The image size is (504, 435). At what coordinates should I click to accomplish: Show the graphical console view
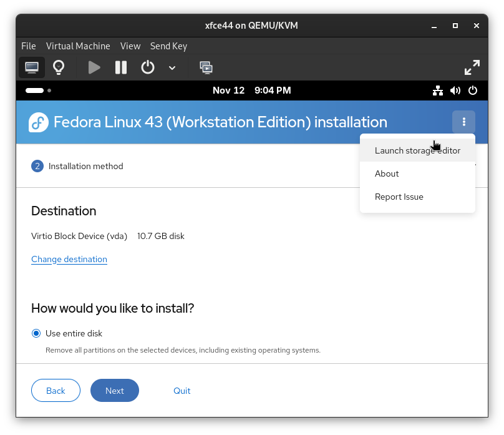pyautogui.click(x=31, y=67)
